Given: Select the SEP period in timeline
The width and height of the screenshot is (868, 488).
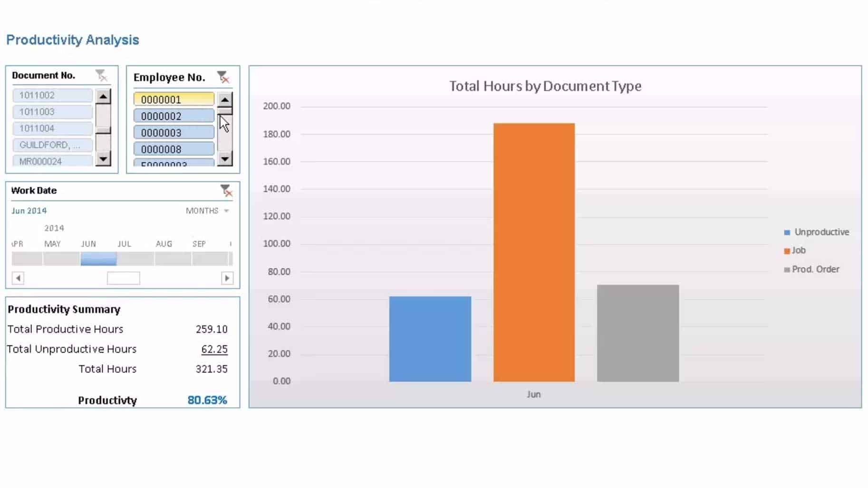Looking at the screenshot, I should coord(210,259).
